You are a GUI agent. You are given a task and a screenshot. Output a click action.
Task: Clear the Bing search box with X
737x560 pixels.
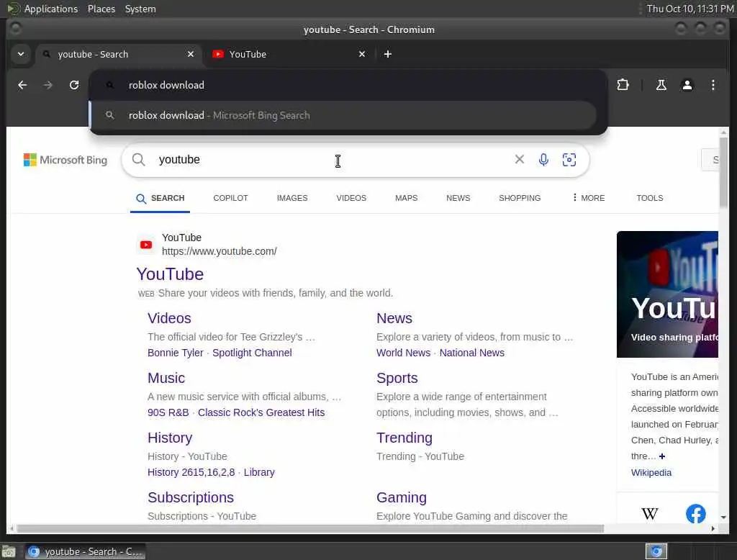pos(520,159)
